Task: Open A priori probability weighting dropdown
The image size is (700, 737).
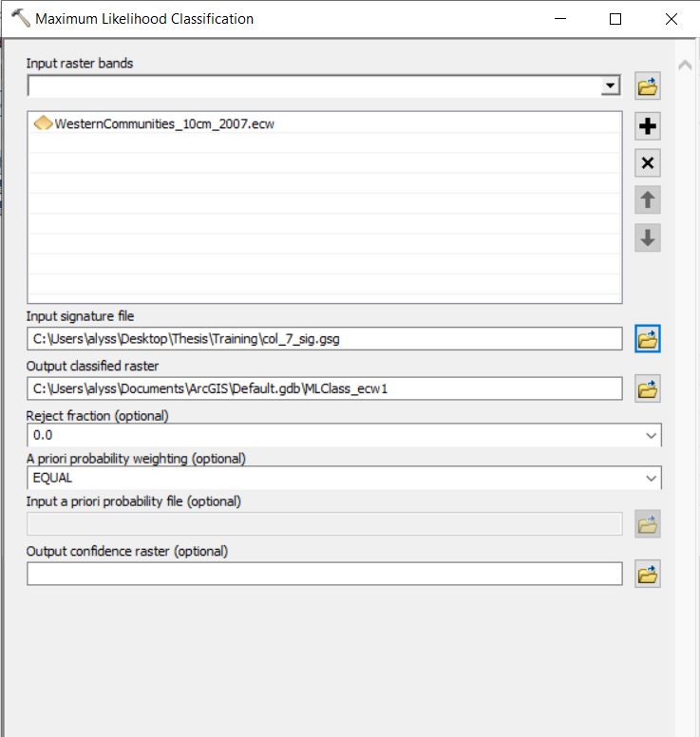Action: click(x=651, y=478)
